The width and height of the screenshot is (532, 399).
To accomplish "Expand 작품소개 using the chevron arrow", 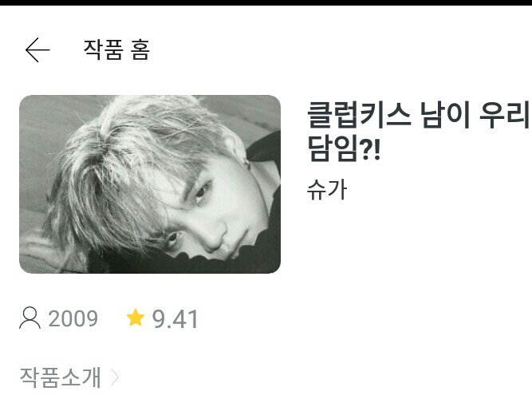I will [x=116, y=377].
